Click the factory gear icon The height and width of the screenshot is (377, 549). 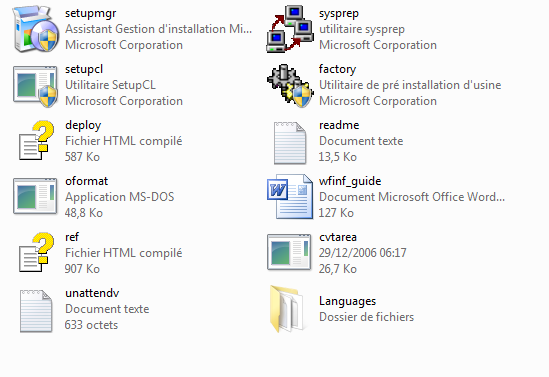point(290,85)
